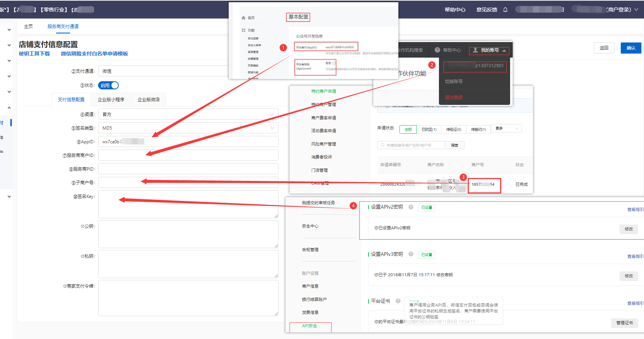Click the 管理证书 button
The width and height of the screenshot is (644, 339).
pos(624,323)
